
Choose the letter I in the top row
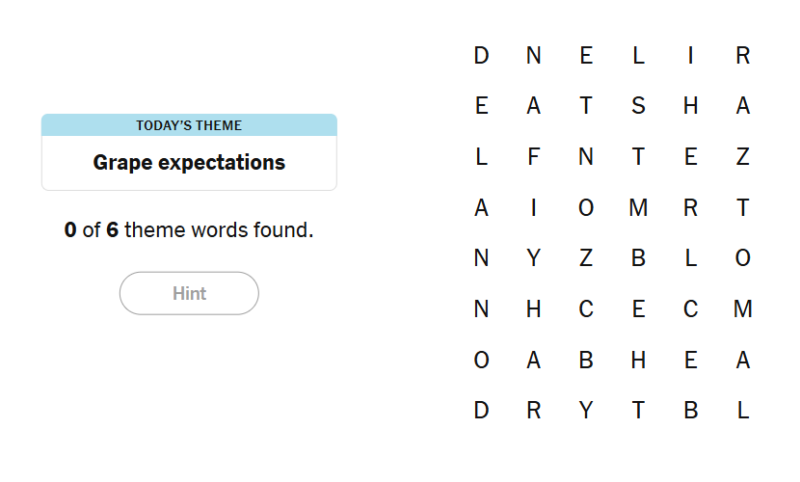[x=690, y=56]
